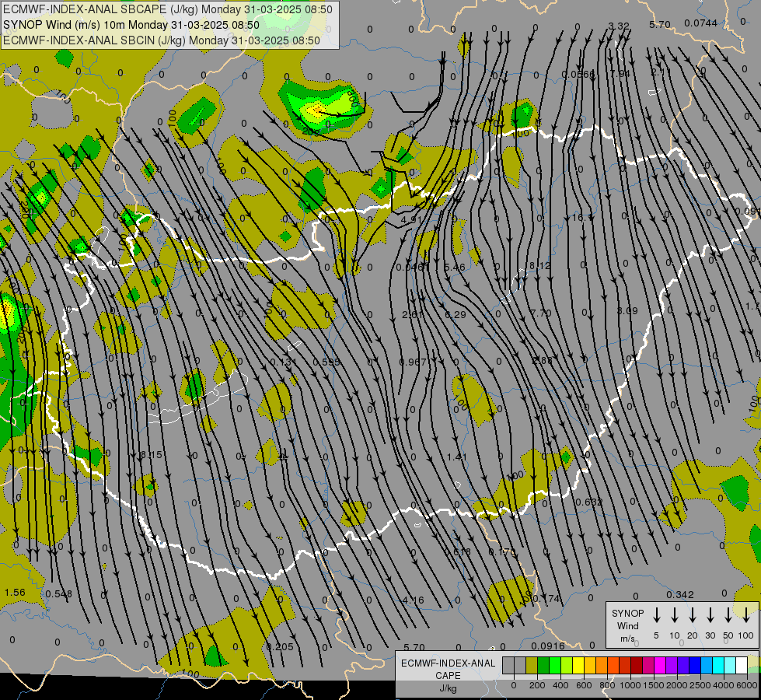Click the '0.548' value on map

(59, 594)
